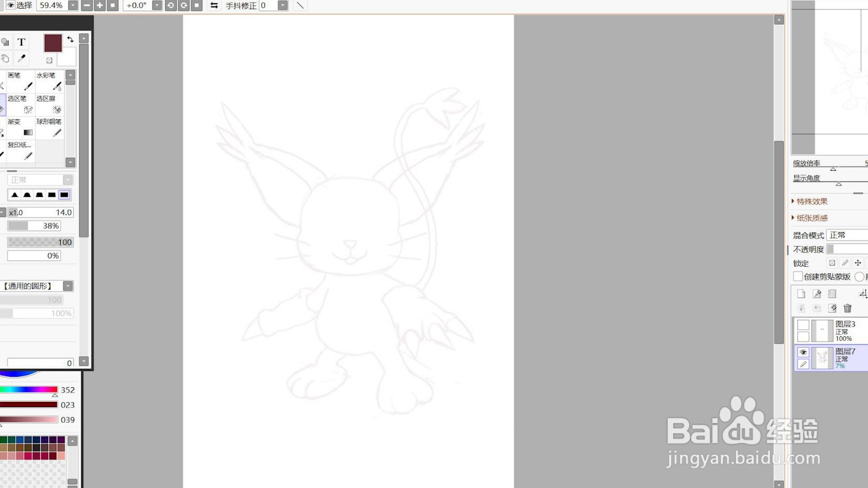Reset zoom with the square button
Screen dimensions: 868x488
pos(113,5)
